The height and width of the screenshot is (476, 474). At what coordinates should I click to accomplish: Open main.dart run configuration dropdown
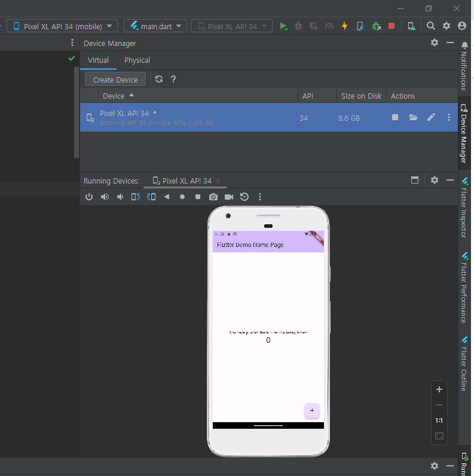155,26
